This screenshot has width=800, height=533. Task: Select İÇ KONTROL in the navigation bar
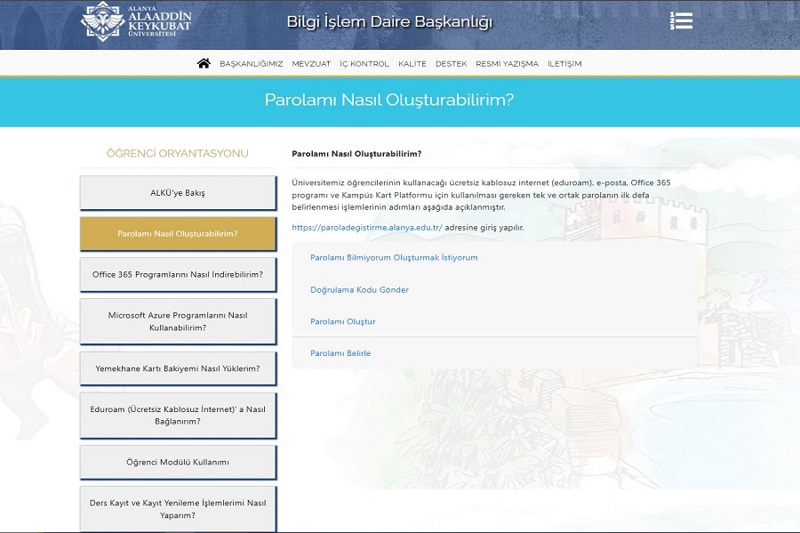tap(364, 64)
